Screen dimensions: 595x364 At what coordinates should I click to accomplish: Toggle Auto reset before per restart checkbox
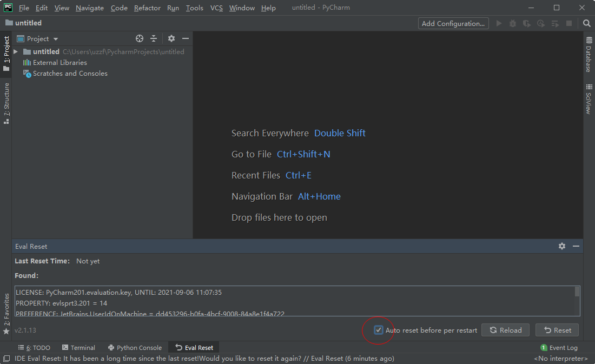point(378,330)
